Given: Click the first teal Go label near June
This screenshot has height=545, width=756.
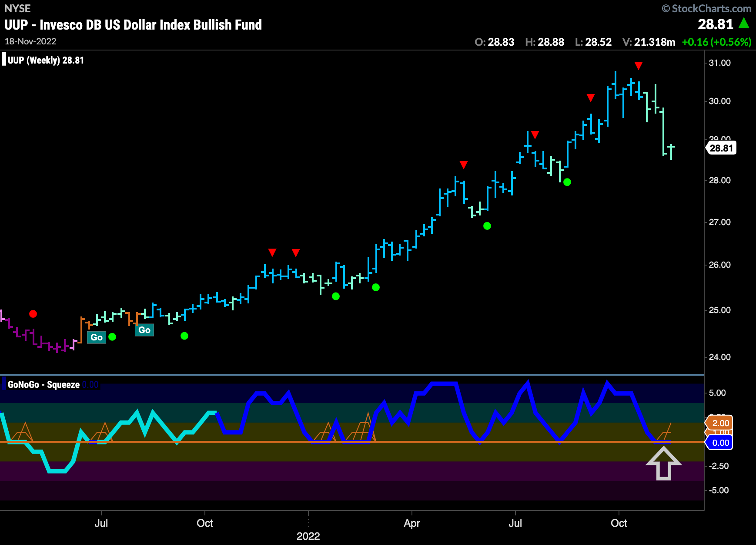Looking at the screenshot, I should pyautogui.click(x=97, y=337).
